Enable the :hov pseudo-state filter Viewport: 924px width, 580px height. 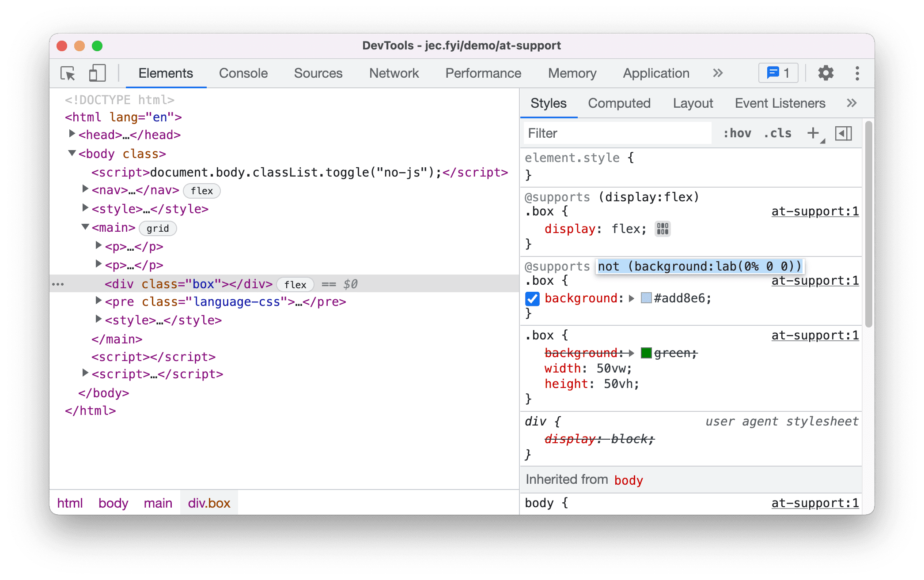point(735,134)
